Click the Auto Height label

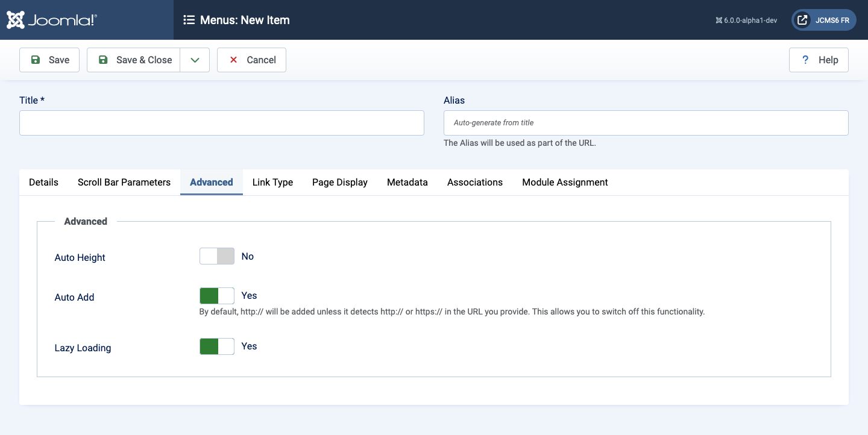[80, 257]
